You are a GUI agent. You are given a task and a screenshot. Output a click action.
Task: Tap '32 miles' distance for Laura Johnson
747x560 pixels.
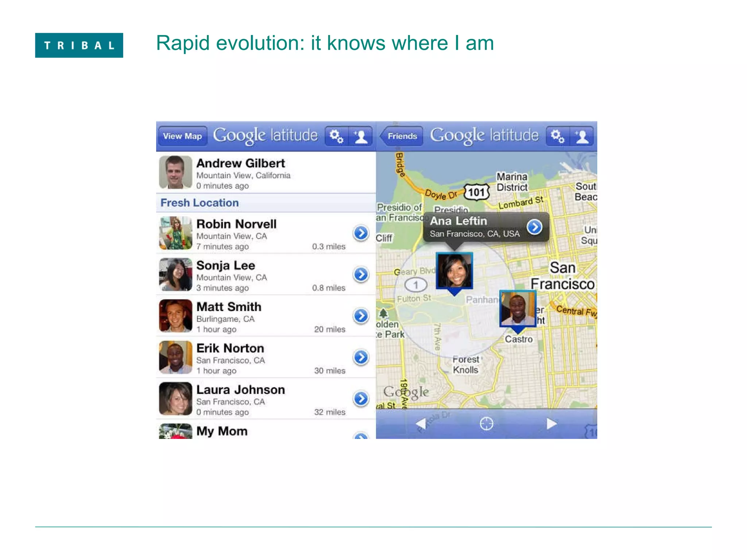[330, 412]
